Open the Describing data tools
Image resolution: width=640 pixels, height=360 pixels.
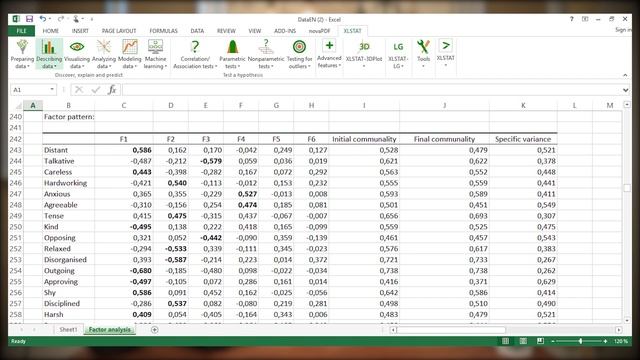coord(49,54)
